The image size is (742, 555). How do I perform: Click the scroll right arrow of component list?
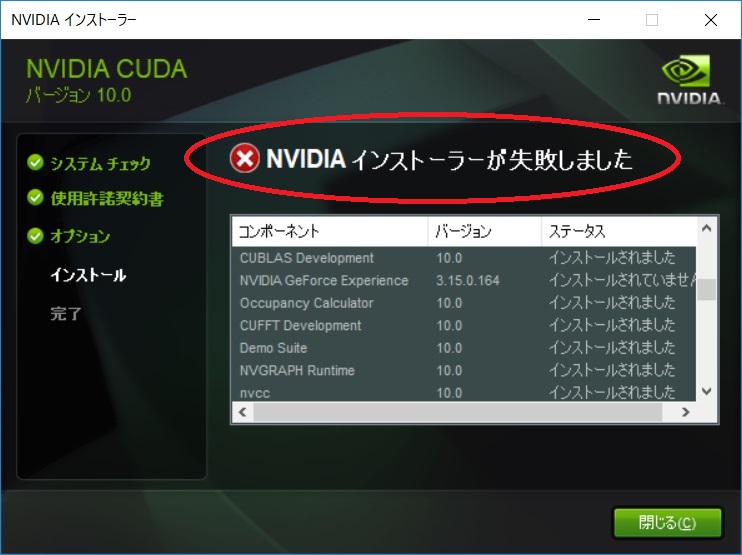click(x=685, y=412)
